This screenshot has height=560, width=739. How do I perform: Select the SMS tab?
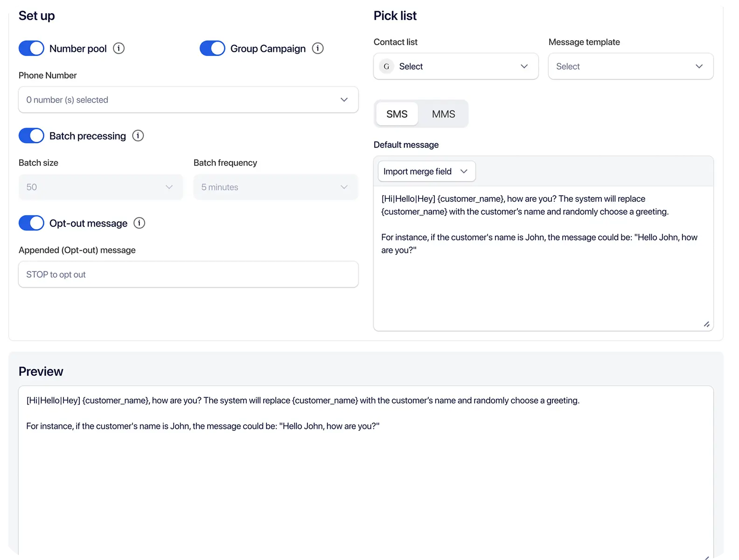(397, 114)
